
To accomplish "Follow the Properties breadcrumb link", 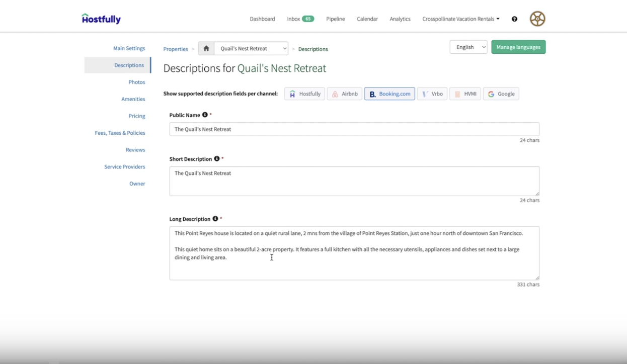I will [176, 49].
